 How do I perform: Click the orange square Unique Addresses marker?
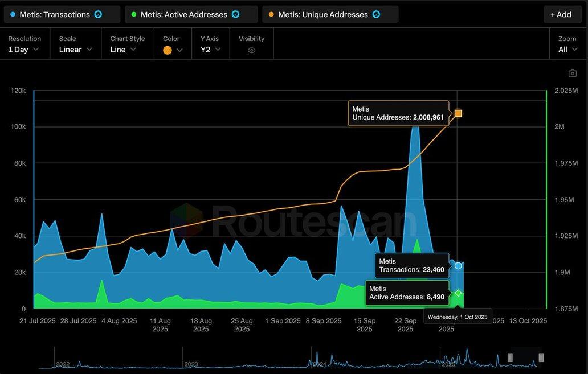[x=458, y=113]
